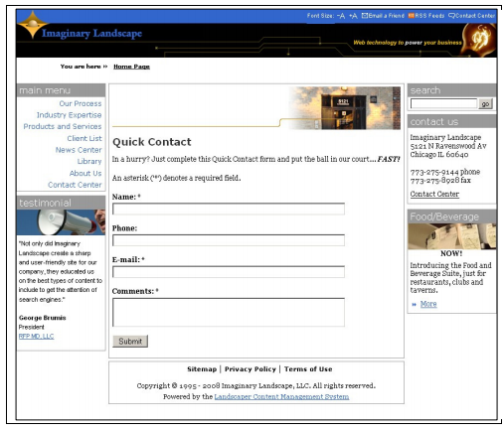
Task: Open Our Process menu item
Action: point(81,103)
